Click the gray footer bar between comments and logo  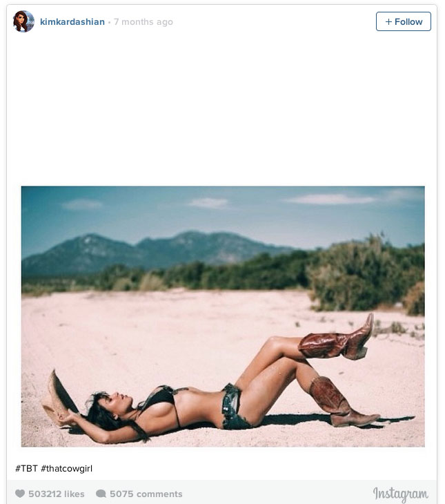coord(277,494)
